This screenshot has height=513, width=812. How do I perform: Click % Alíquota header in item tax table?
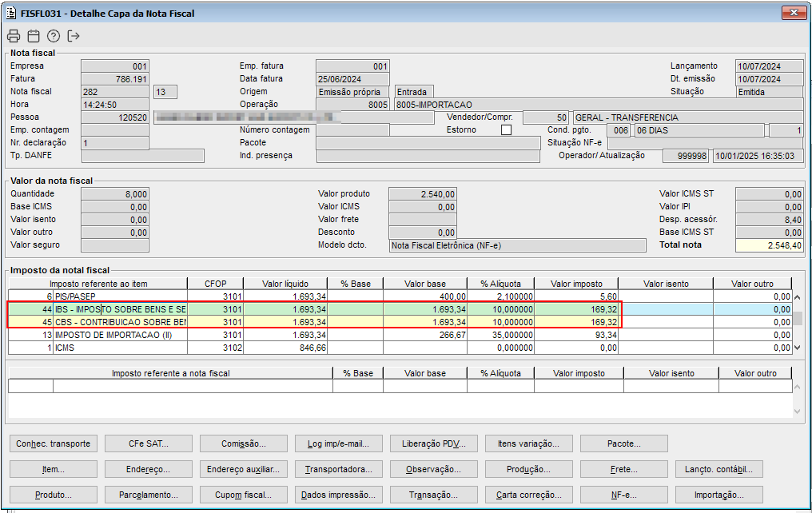(x=500, y=284)
